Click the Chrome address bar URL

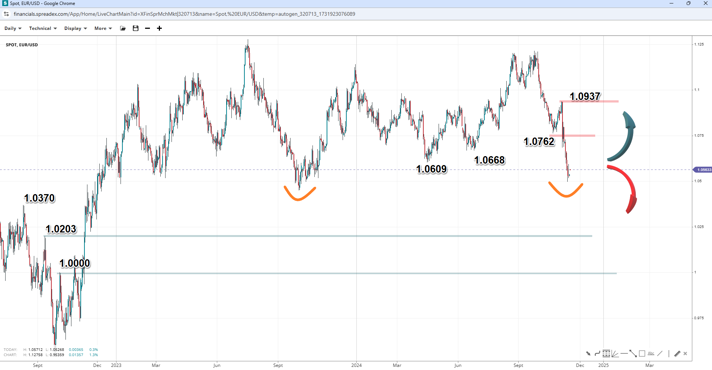(184, 14)
